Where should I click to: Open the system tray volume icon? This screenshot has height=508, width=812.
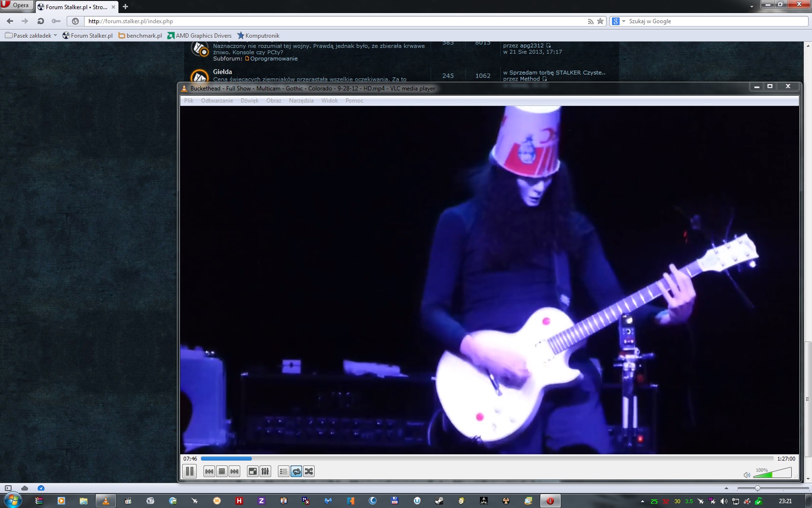[724, 501]
